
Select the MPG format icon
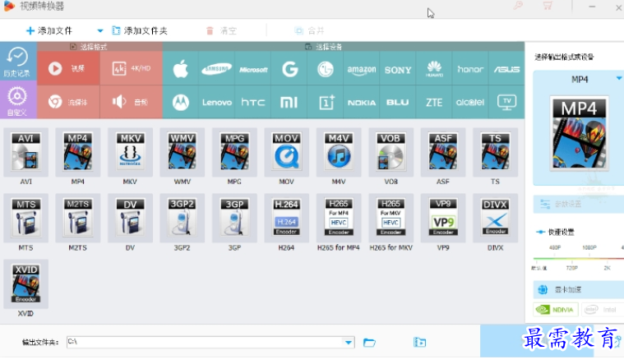[234, 152]
